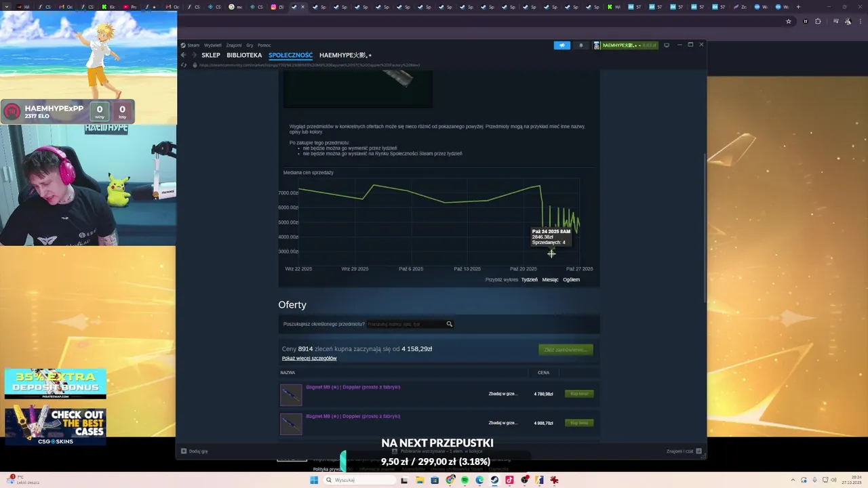Click the NAZWA column header
Screen dimensions: 868x488
tap(288, 372)
